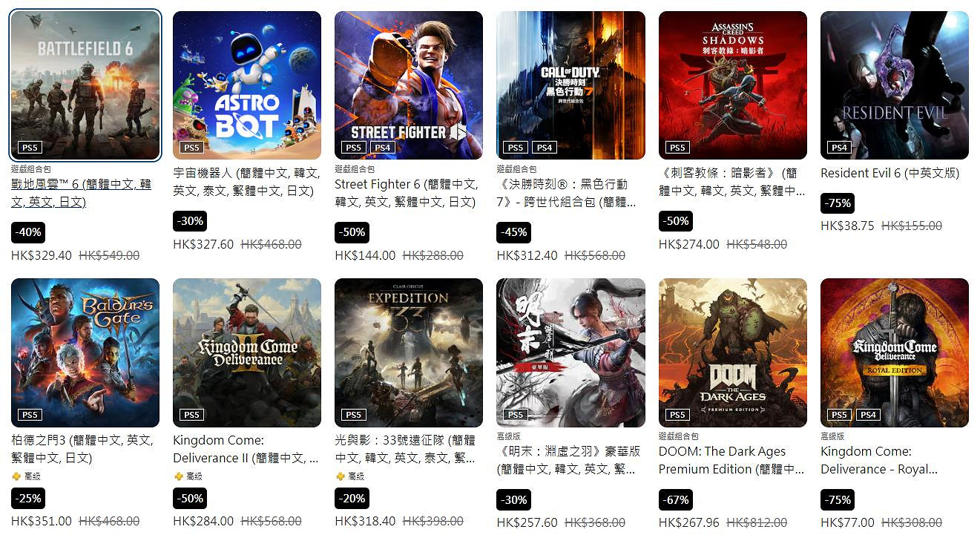Click the Resident Evil 6 cover art
This screenshot has width=980, height=538.
click(895, 85)
